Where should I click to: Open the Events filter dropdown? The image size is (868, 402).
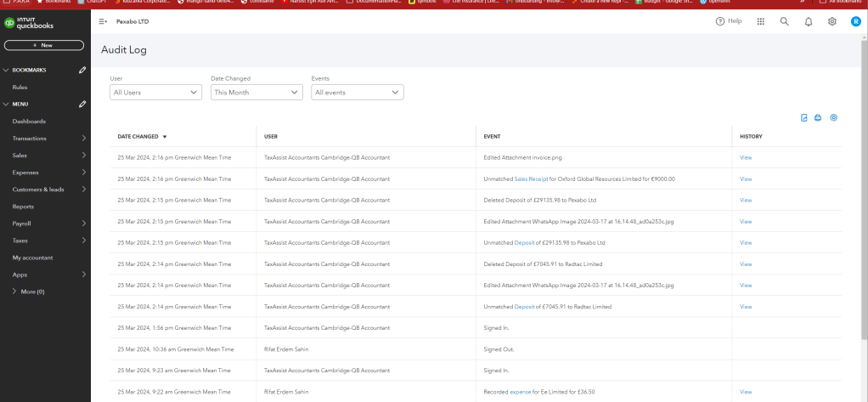point(358,93)
